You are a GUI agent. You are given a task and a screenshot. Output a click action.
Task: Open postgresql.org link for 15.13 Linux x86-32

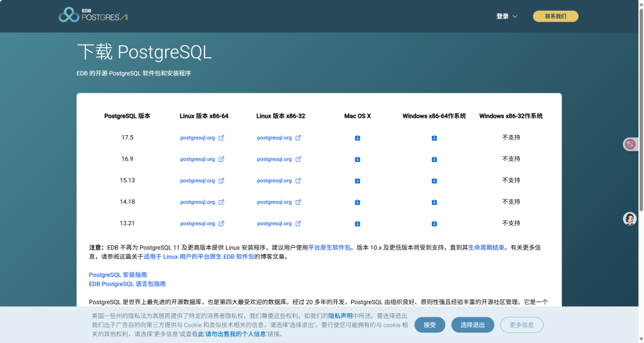(274, 180)
